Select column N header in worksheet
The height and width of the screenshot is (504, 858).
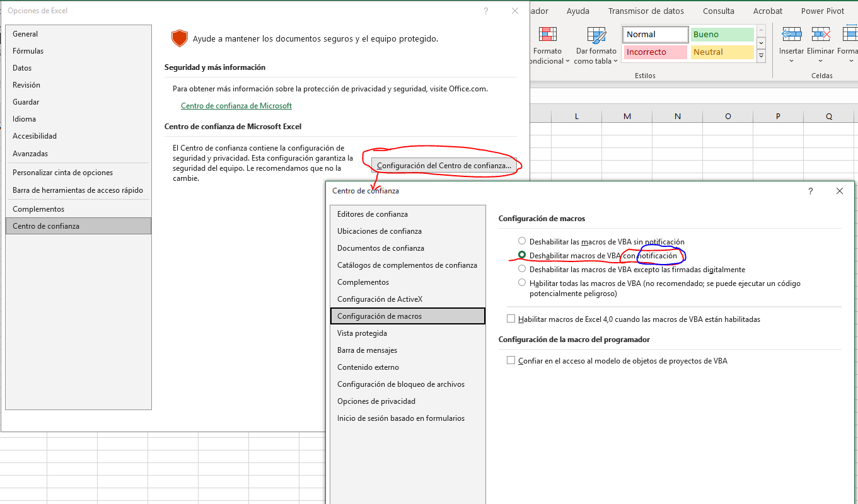click(x=678, y=116)
